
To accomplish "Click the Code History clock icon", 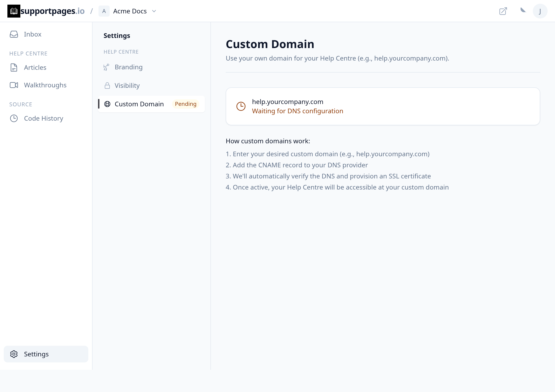I will point(14,118).
